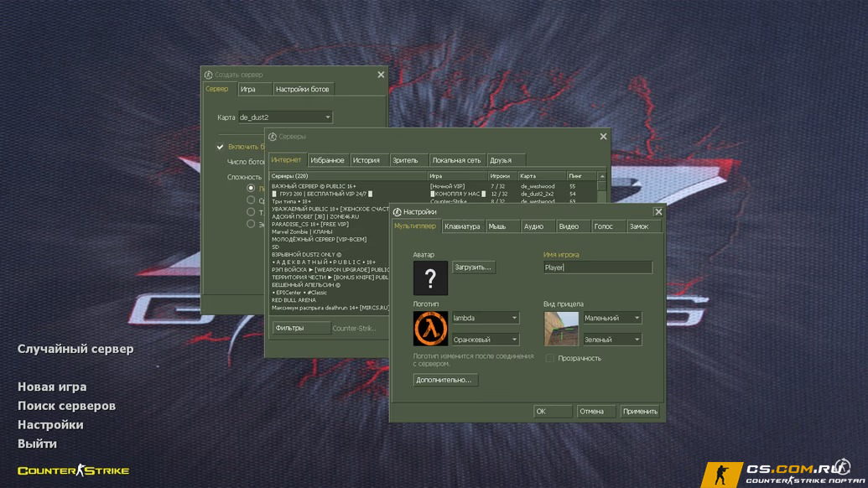
Task: Uncheck the Включить checkbox in Создать сервер
Action: 221,147
